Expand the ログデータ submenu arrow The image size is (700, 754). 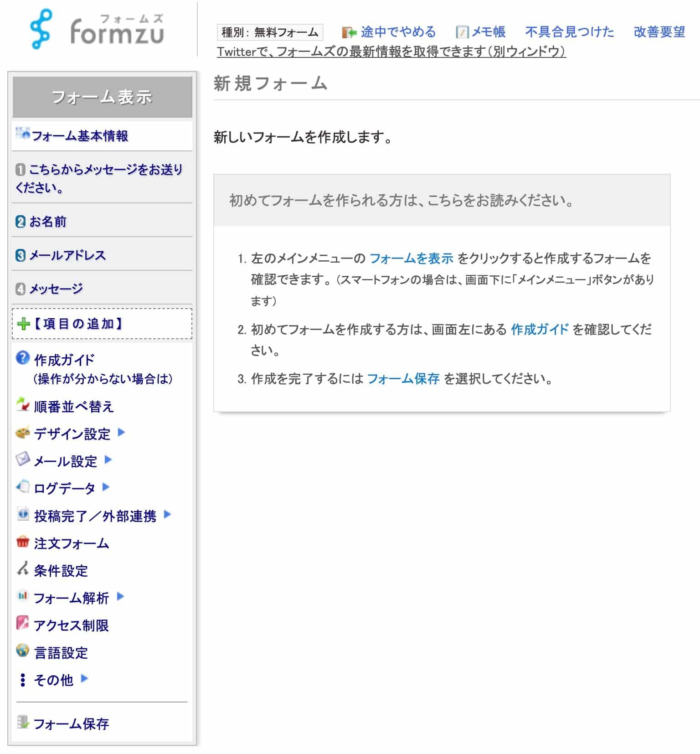106,487
